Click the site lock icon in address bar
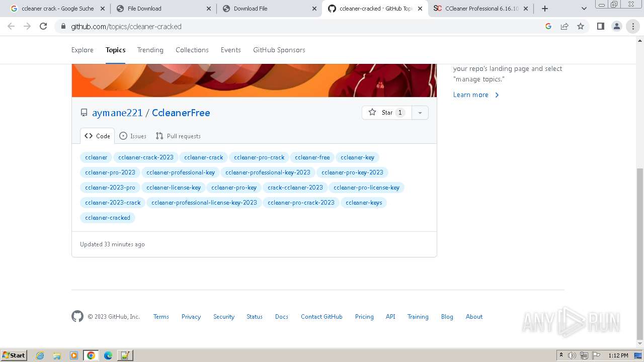Screen dimensions: 644x362 coord(63,26)
